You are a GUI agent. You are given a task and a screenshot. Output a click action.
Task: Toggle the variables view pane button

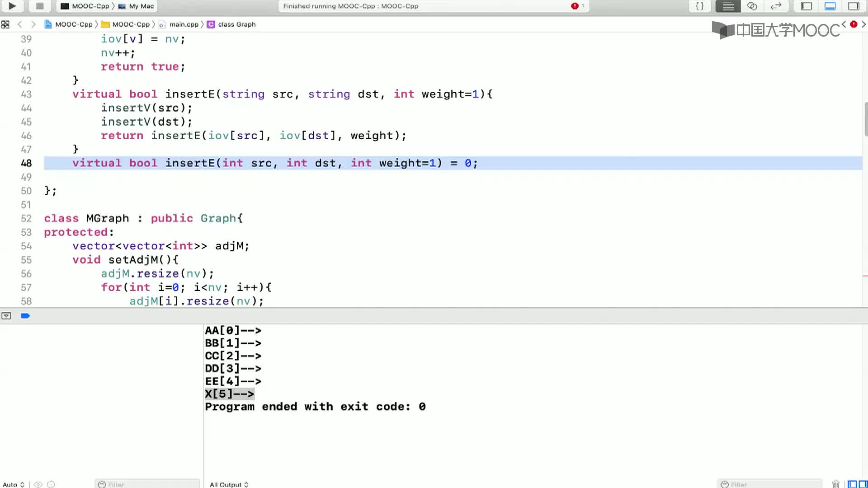852,484
